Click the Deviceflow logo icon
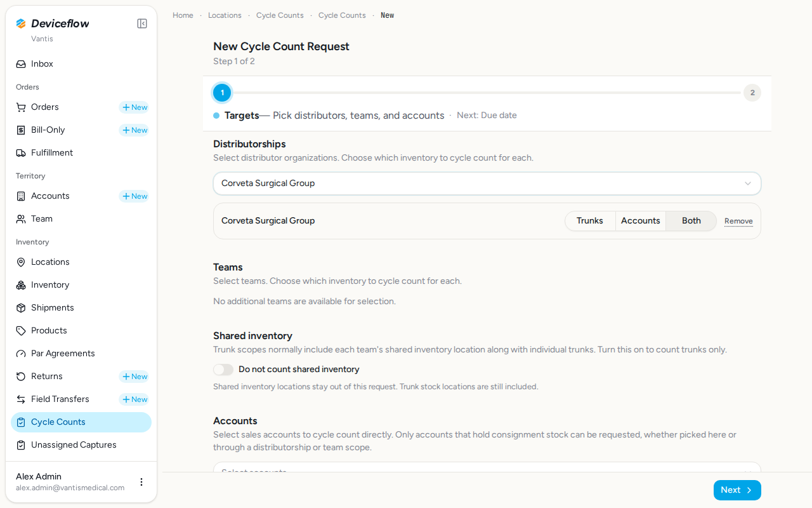Viewport: 812px width, 508px height. (x=21, y=23)
